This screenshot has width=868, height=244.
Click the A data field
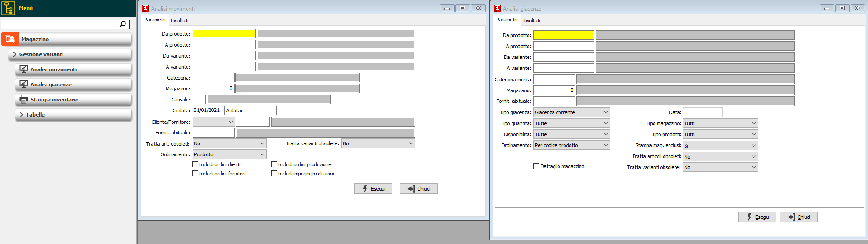(x=261, y=110)
